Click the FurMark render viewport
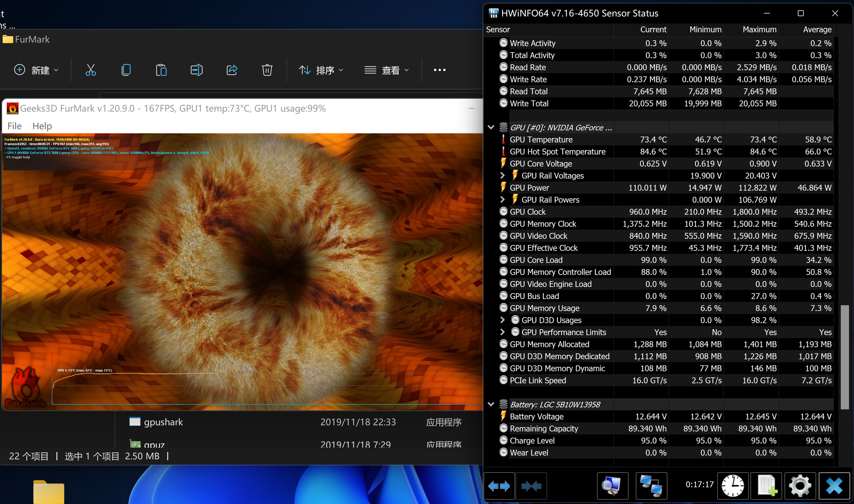 click(243, 272)
